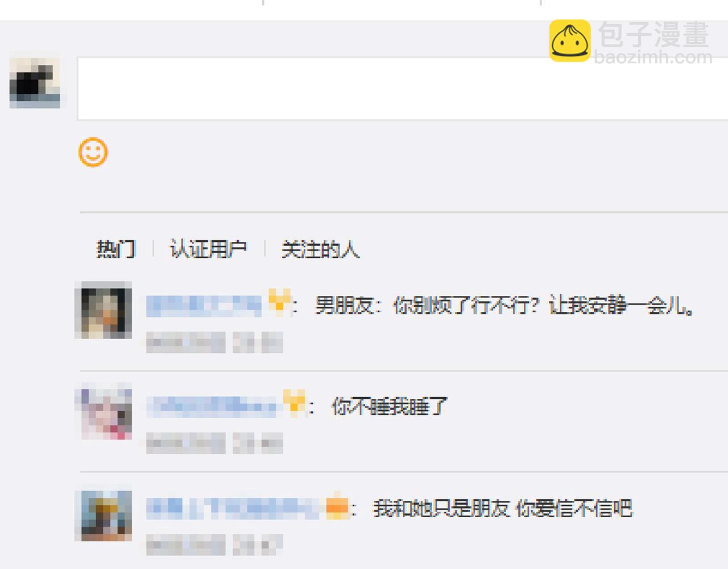Switch to the 关注的人 tab
728x569 pixels.
320,249
